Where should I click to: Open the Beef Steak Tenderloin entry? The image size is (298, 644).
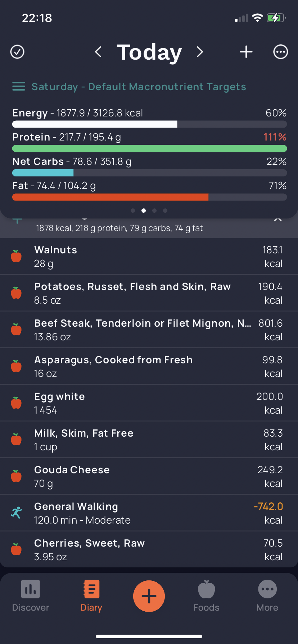coord(149,330)
